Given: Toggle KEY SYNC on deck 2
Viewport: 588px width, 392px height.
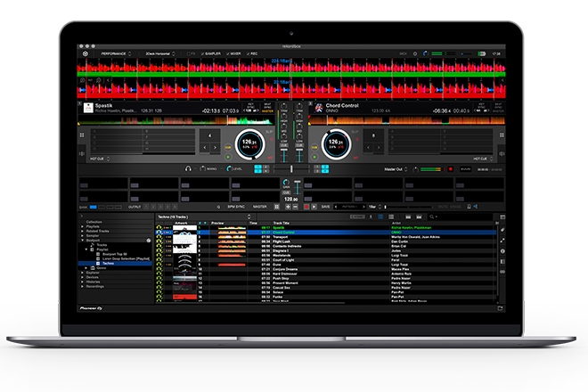Looking at the screenshot, I should pyautogui.click(x=481, y=108).
